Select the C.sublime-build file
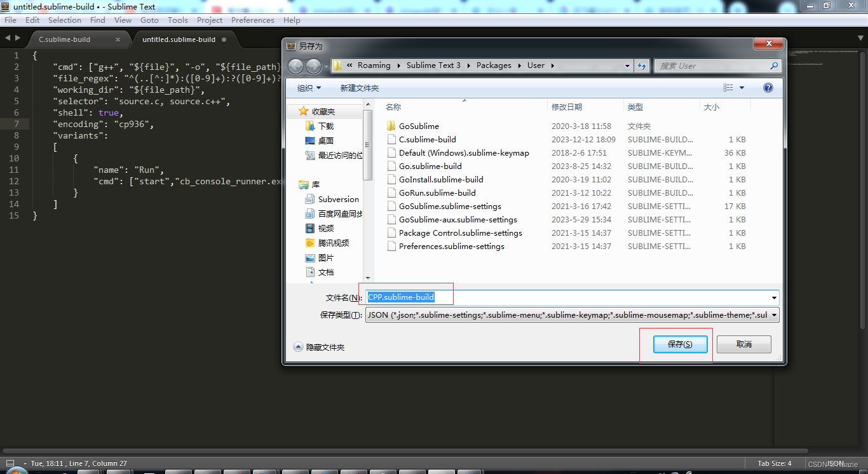 click(x=427, y=139)
